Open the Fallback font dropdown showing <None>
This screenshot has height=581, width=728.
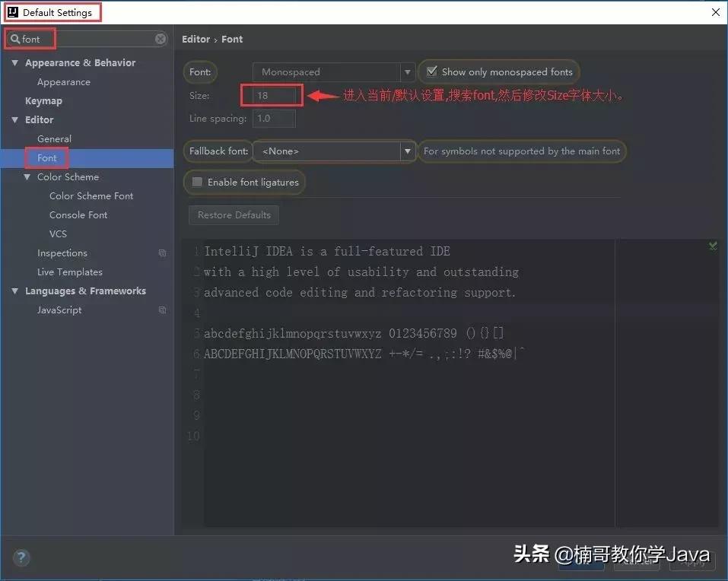pyautogui.click(x=408, y=151)
